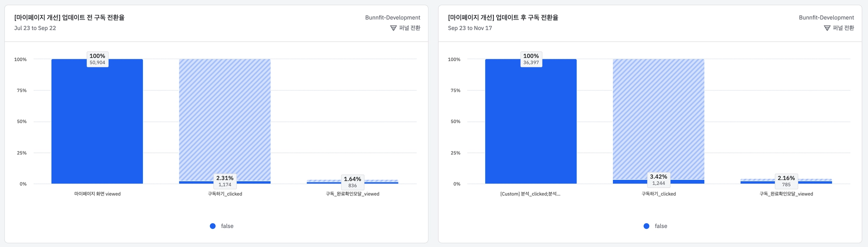Click the Jul 23 to Sep 22 date range
The image size is (868, 247).
(x=35, y=28)
